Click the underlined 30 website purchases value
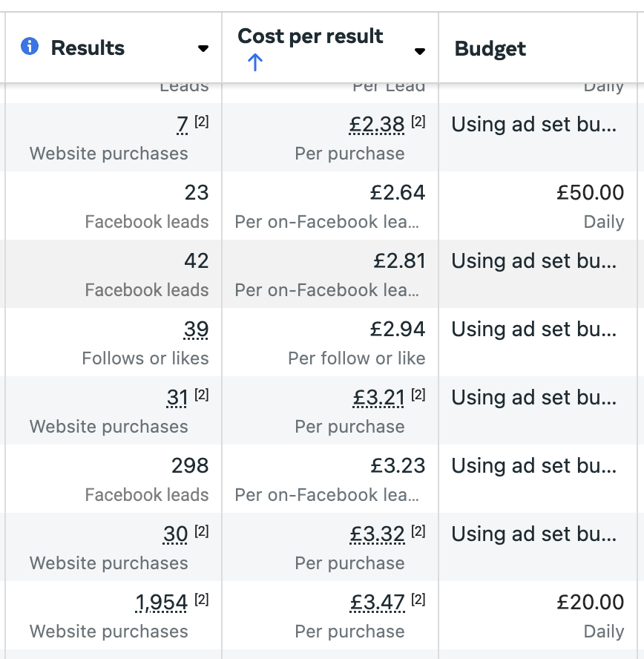 click(x=175, y=534)
